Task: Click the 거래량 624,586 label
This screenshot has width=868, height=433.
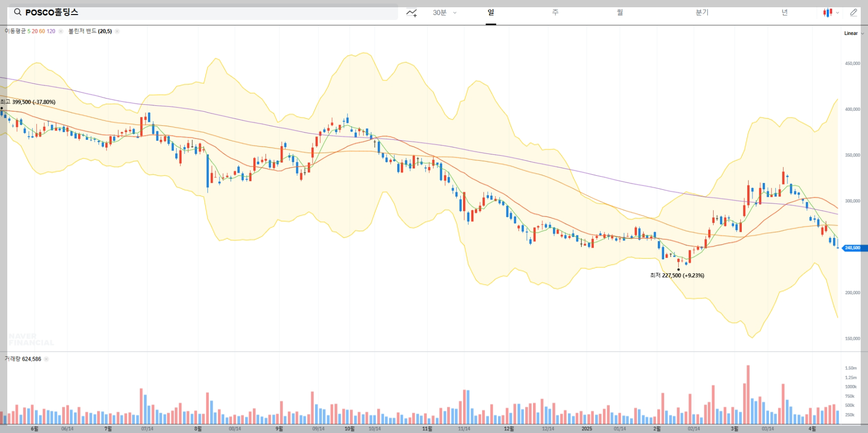Action: pos(23,359)
